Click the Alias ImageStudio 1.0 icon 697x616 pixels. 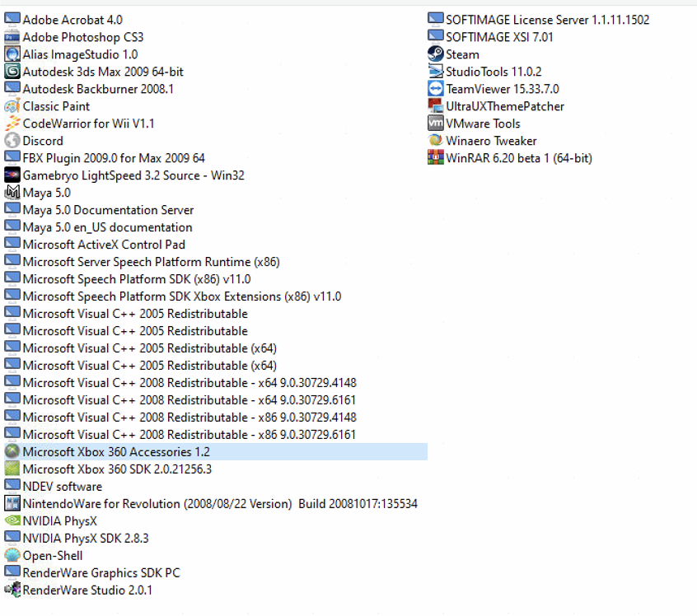pyautogui.click(x=12, y=54)
